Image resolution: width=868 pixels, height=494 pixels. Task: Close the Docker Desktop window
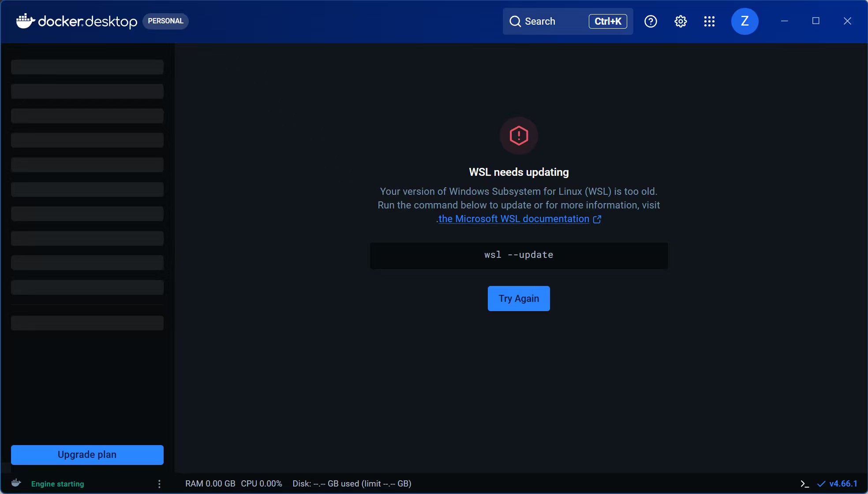click(x=847, y=21)
